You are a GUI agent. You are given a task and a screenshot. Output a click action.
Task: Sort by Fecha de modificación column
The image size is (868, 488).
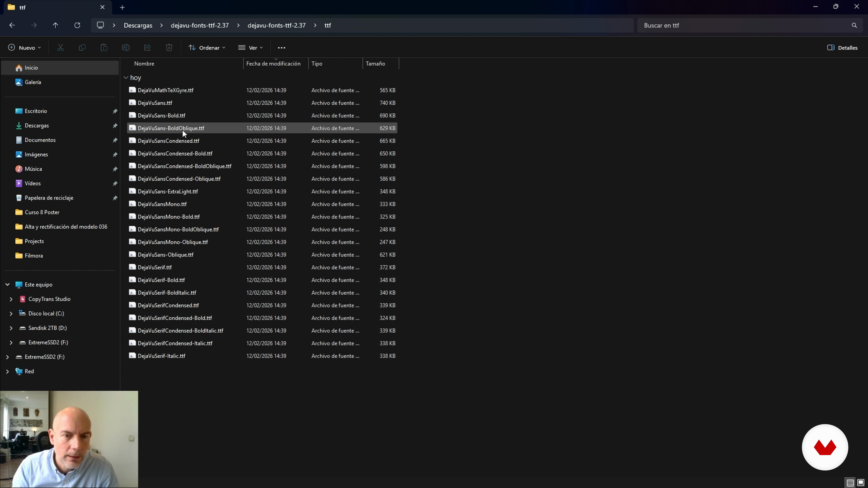[x=276, y=64]
